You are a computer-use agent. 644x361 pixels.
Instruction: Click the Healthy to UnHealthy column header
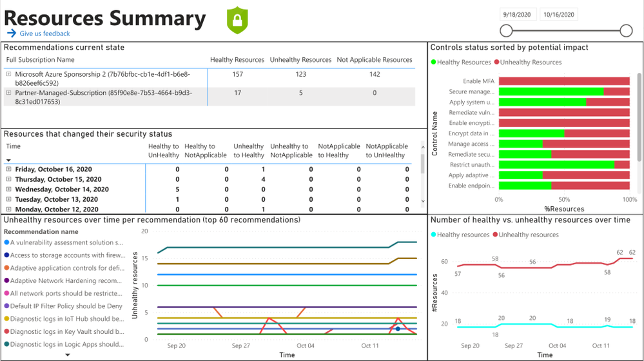click(164, 151)
